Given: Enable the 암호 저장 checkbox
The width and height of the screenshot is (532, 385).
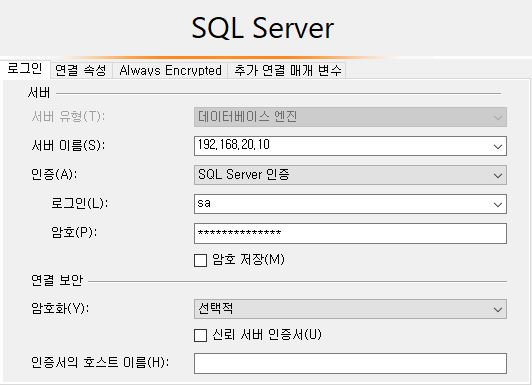Looking at the screenshot, I should [x=200, y=261].
